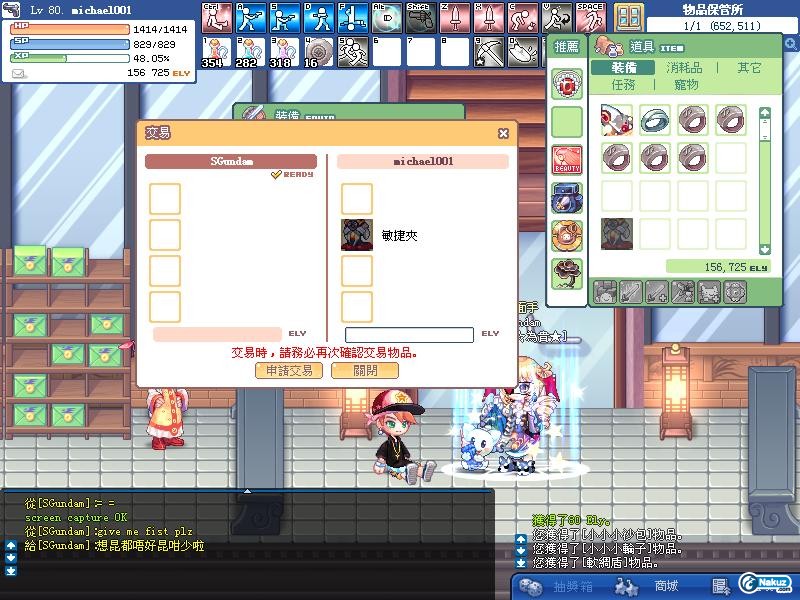This screenshot has height=600, width=800.
Task: Click the crossed tools hourglass icon
Action: tap(683, 293)
